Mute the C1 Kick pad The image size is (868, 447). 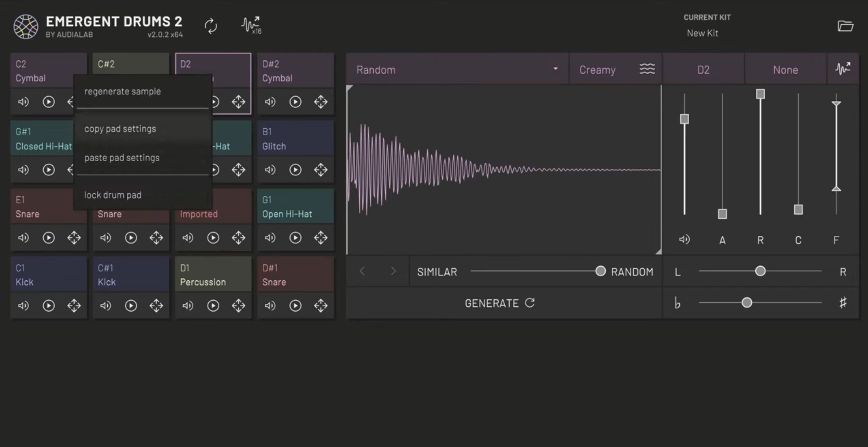(23, 306)
